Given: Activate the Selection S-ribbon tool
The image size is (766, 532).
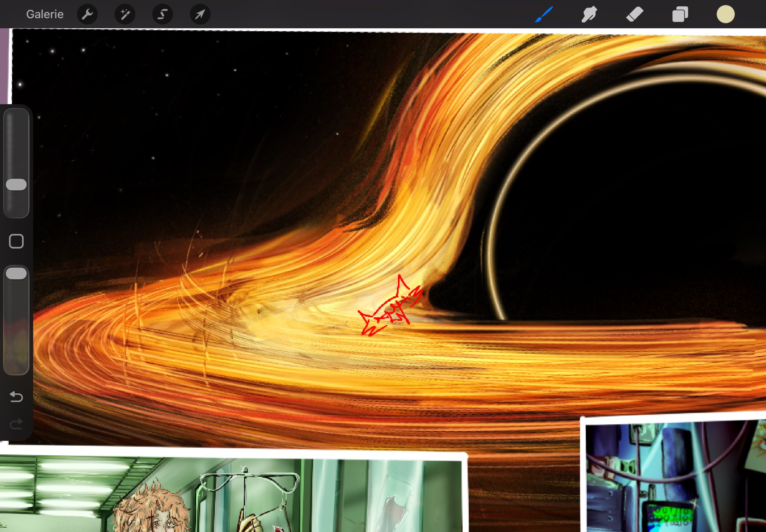Looking at the screenshot, I should pos(162,14).
